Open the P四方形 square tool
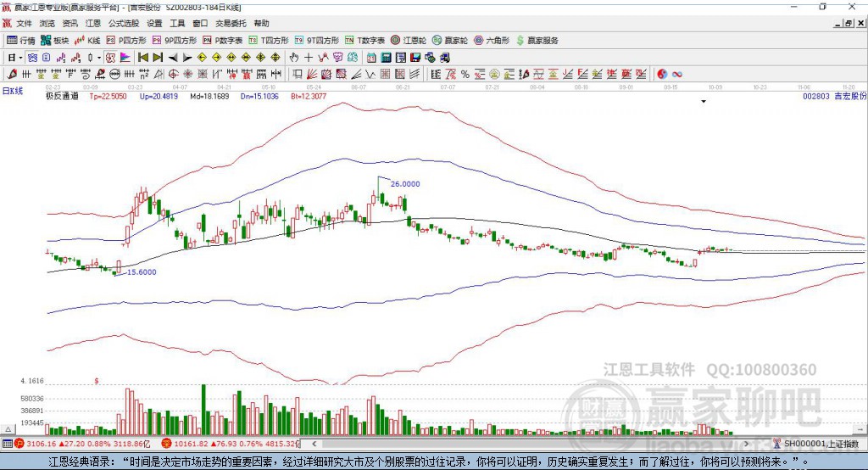The height and width of the screenshot is (470, 868). pyautogui.click(x=126, y=41)
